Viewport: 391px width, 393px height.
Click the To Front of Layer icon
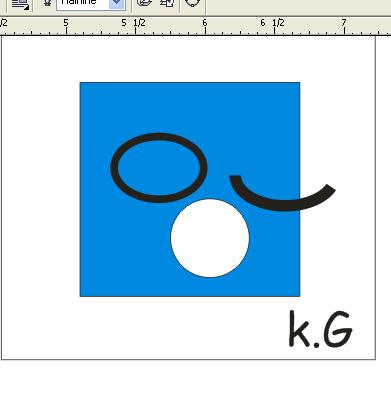(144, 3)
